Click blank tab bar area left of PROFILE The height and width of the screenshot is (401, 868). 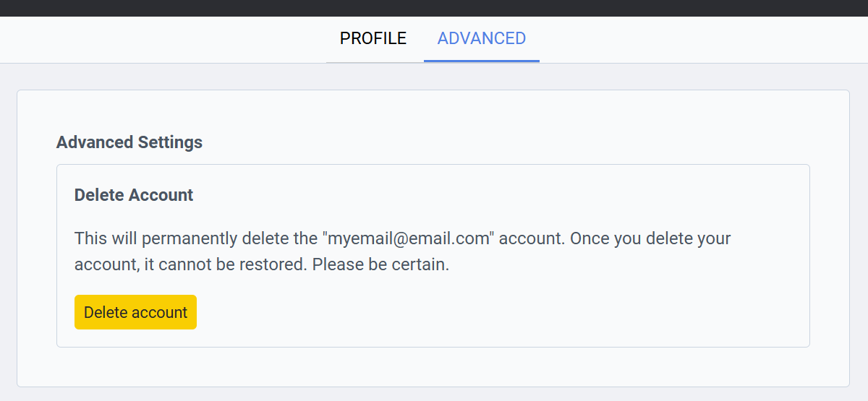point(159,40)
